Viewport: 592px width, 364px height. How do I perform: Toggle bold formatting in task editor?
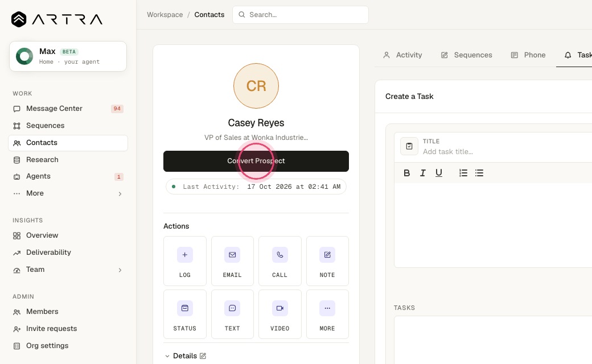point(406,173)
